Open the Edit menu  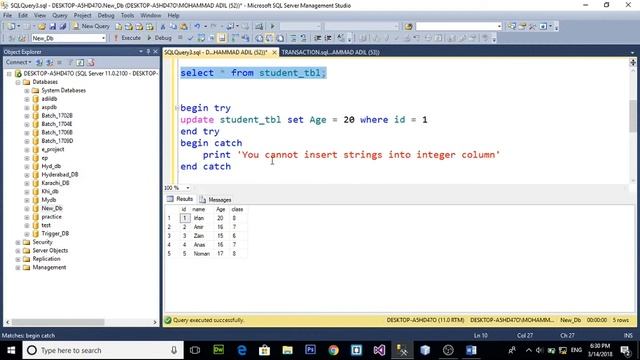coord(23,16)
